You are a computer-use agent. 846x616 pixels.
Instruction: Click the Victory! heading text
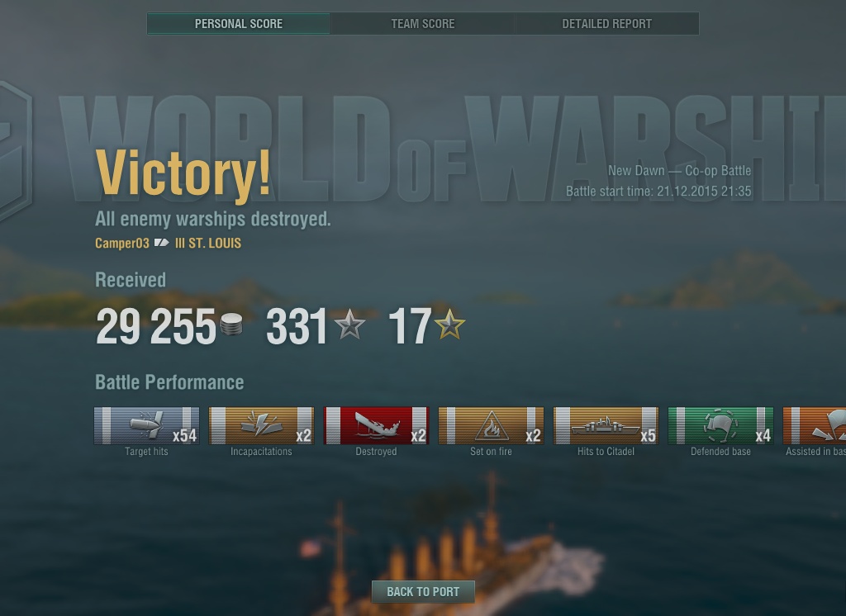tap(183, 173)
